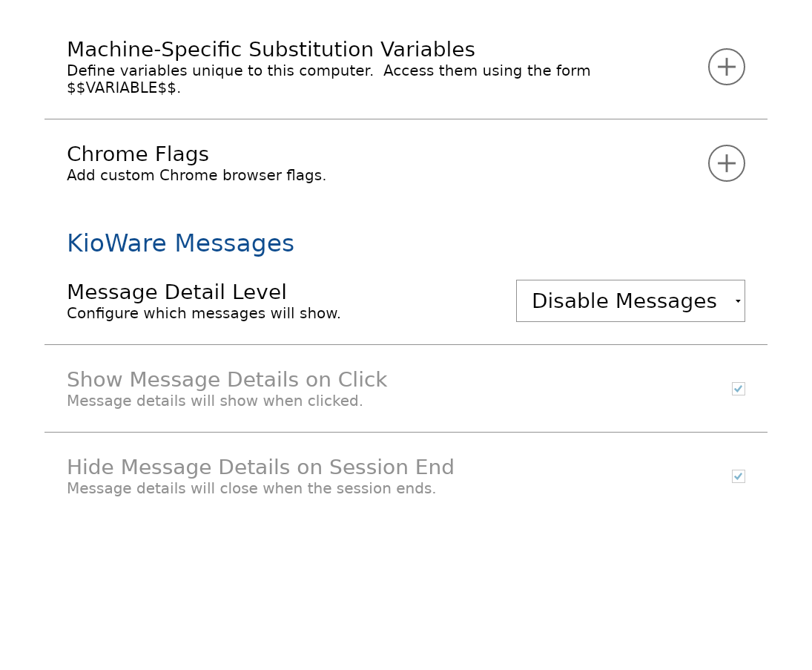This screenshot has width=812, height=670.
Task: Click 'Add custom Chrome browser flags.' description
Action: click(197, 176)
